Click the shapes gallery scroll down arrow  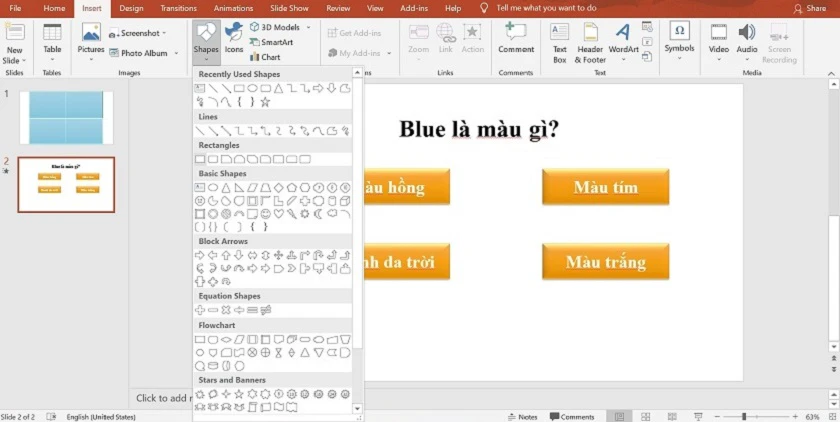[x=357, y=409]
